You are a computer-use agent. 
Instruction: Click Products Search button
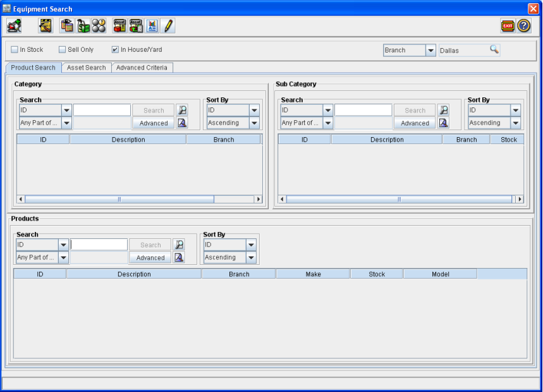pyautogui.click(x=150, y=245)
